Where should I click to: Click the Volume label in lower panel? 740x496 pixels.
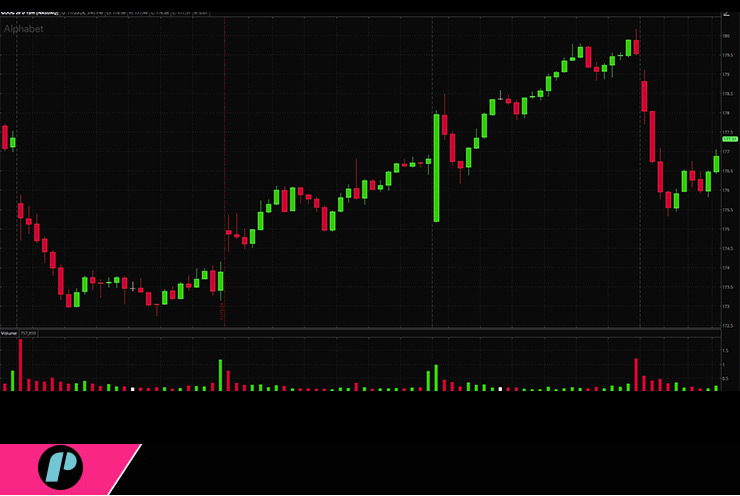(9, 332)
